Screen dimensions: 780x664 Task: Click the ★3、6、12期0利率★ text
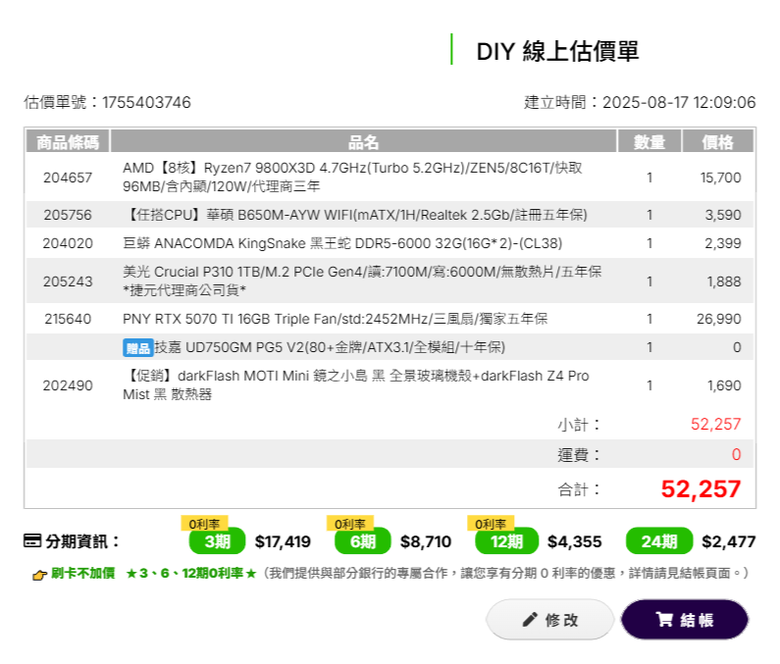[x=191, y=573]
